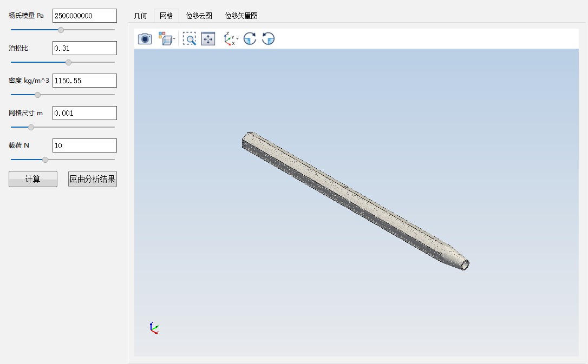Switch to the 几何 tab
The width and height of the screenshot is (588, 364).
141,16
